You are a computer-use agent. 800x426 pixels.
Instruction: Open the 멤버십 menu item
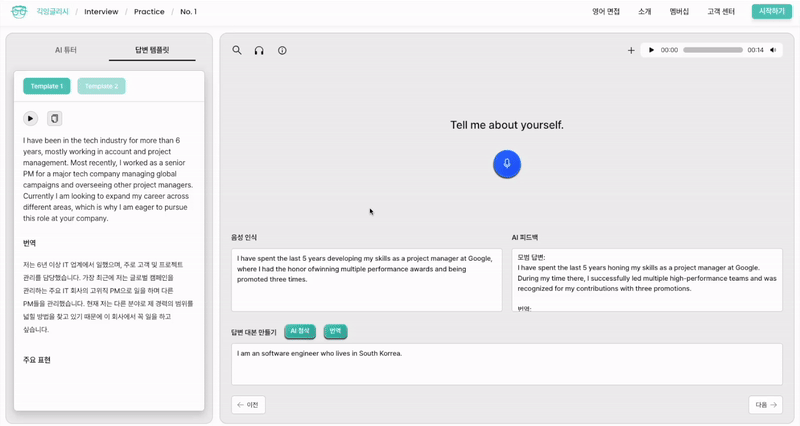click(679, 12)
